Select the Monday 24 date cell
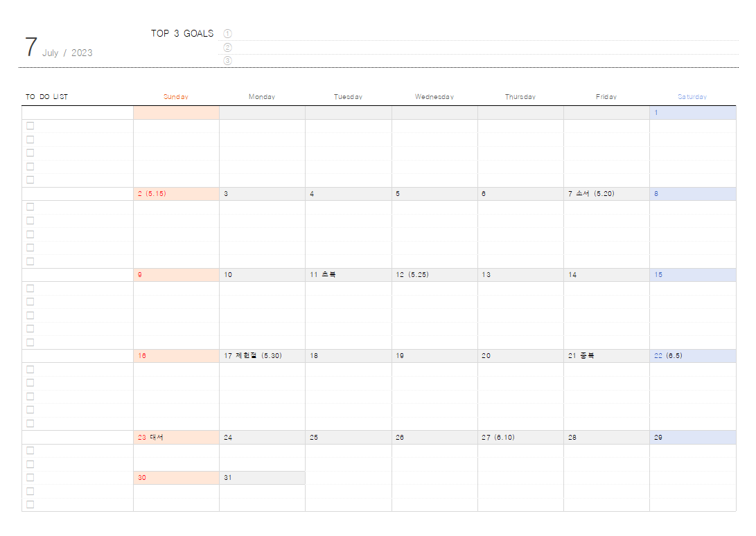This screenshot has height=536, width=756. point(263,437)
